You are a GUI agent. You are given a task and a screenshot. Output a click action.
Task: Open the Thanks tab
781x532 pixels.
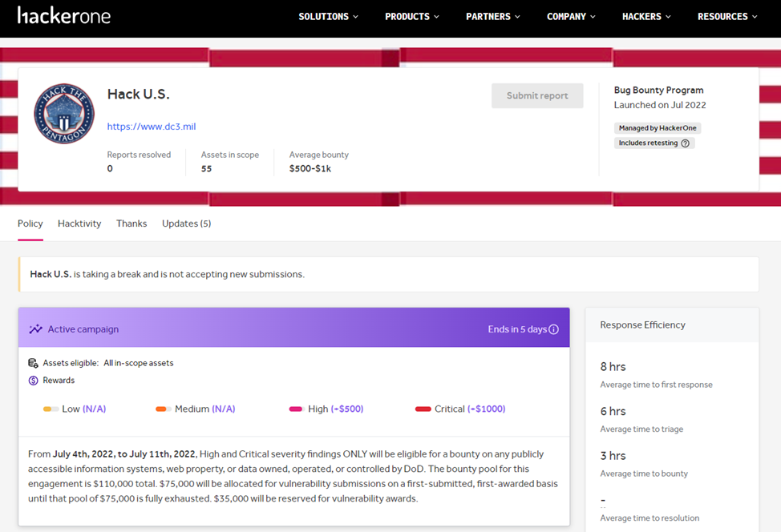[132, 224]
